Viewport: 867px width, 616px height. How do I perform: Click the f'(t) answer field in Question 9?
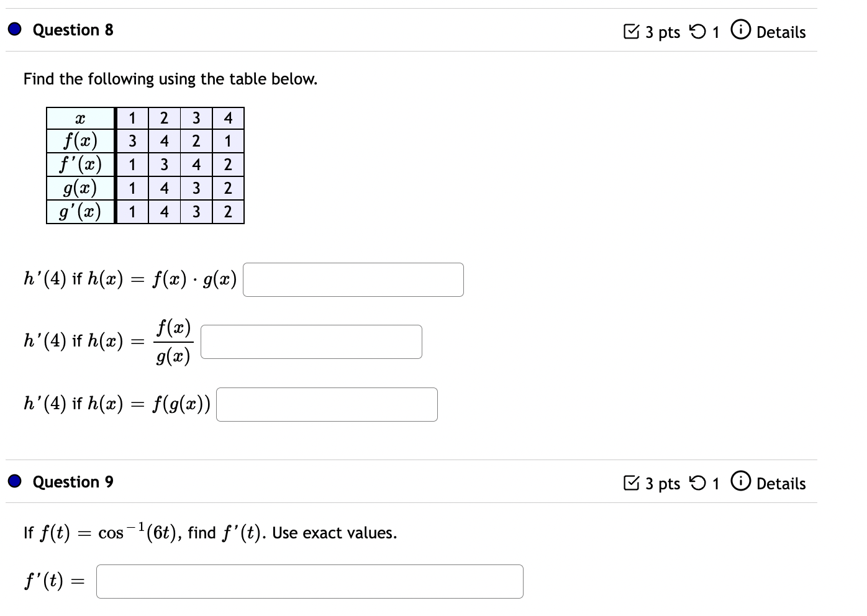click(x=309, y=581)
